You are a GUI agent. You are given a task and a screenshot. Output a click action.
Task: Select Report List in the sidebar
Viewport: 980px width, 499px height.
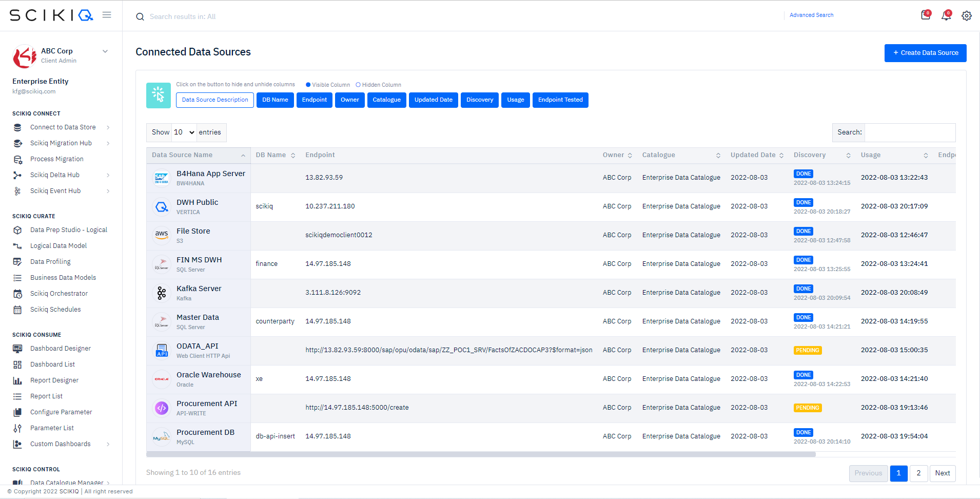click(x=45, y=396)
